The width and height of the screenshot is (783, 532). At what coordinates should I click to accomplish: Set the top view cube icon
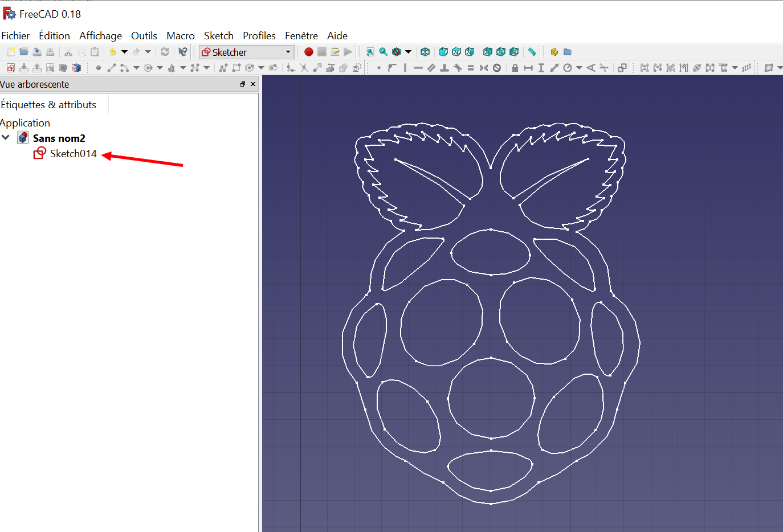pyautogui.click(x=456, y=52)
